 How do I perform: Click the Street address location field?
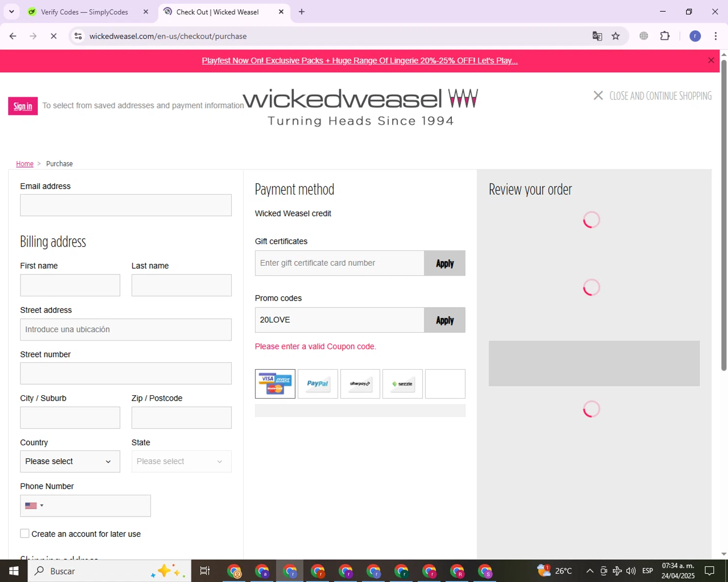click(126, 329)
